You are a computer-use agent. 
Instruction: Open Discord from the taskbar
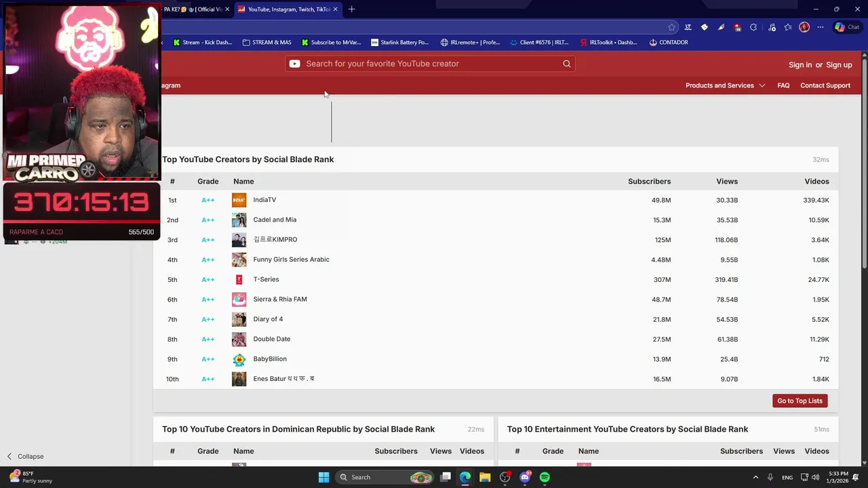pyautogui.click(x=525, y=477)
